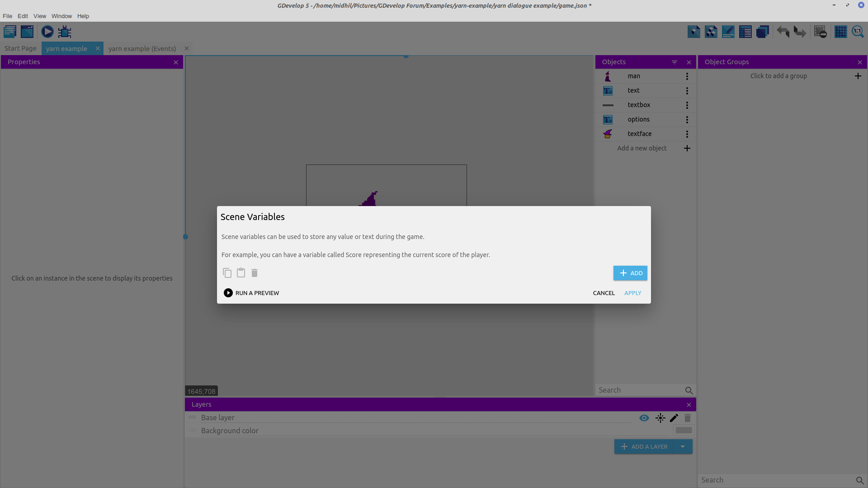Toggle effects on the Base layer
Screen dimensions: 868x488
pos(660,418)
